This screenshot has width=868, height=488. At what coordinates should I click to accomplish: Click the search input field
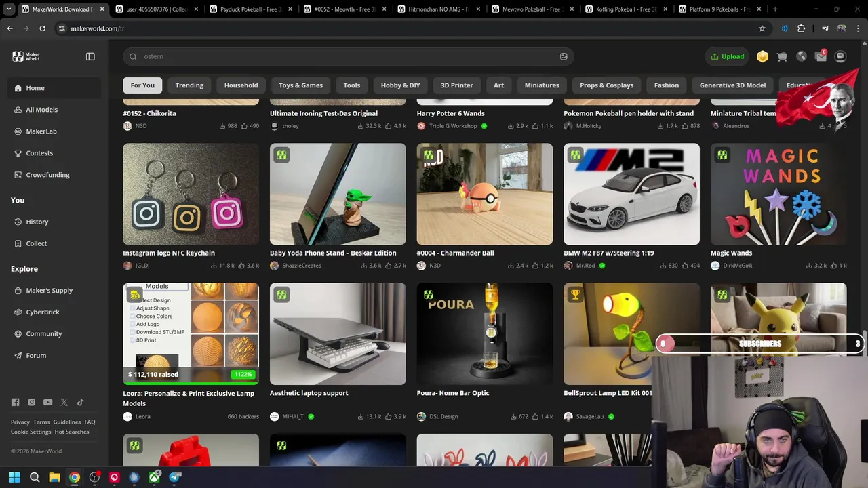click(x=349, y=56)
